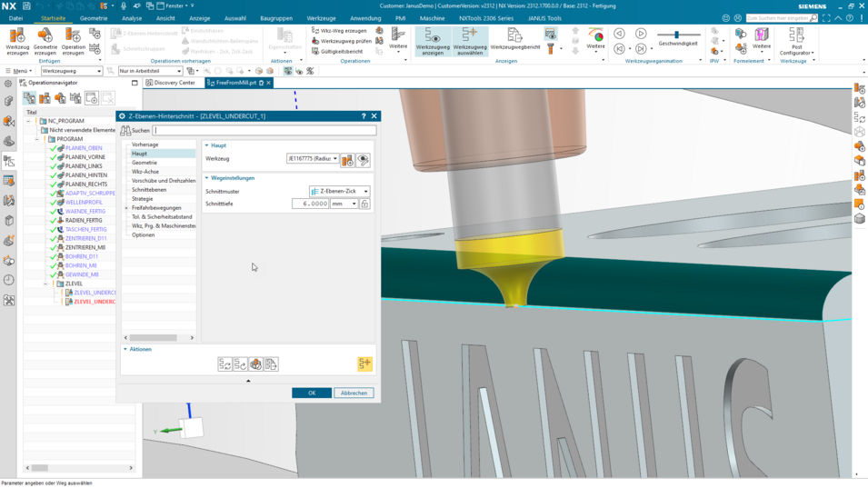Select WELLENPROFIL operation in navigator
Image resolution: width=868 pixels, height=488 pixels.
click(x=83, y=203)
